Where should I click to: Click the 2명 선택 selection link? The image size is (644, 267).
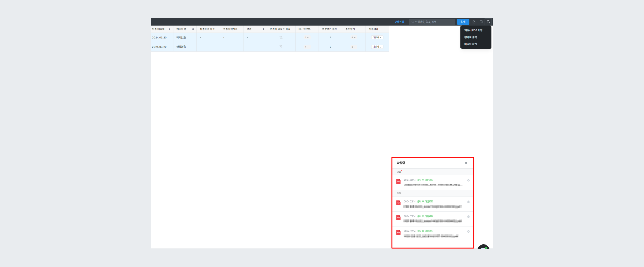(399, 22)
